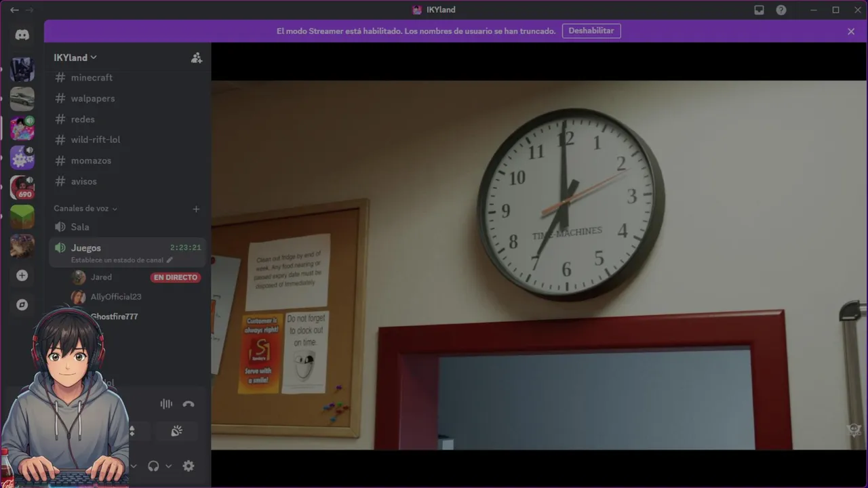This screenshot has height=488, width=868.
Task: Go back with the left arrow
Action: pyautogui.click(x=14, y=10)
